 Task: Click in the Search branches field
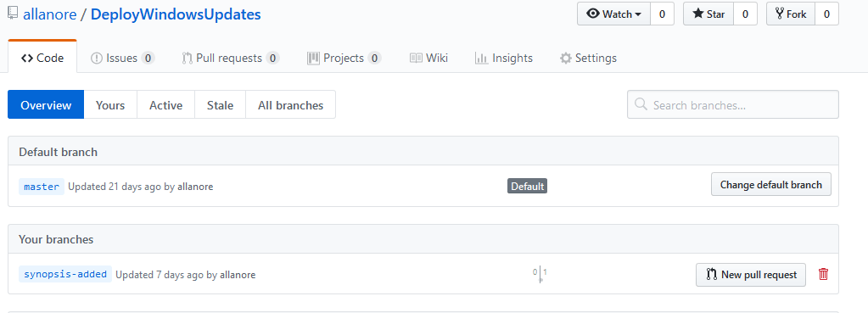pos(733,104)
